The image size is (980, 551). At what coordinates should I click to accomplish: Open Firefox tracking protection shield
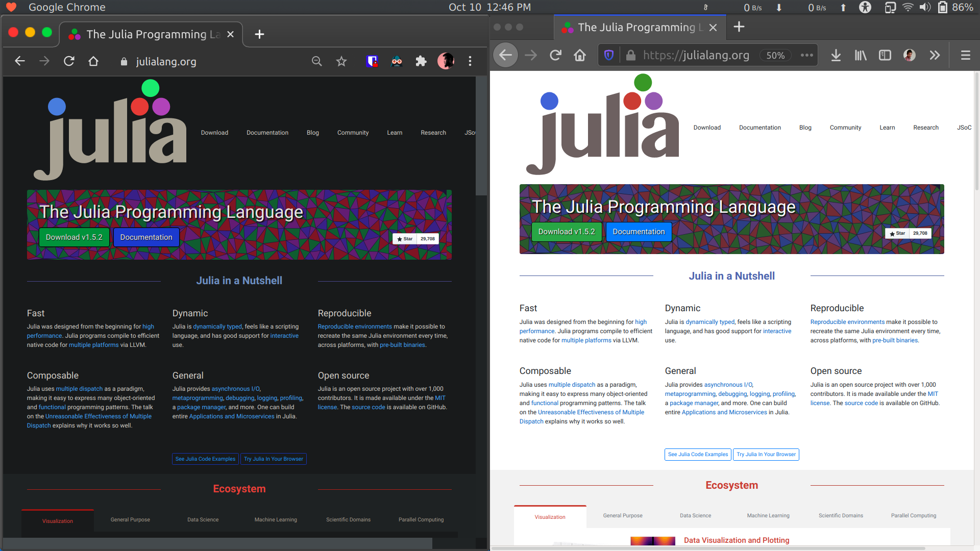coord(609,55)
